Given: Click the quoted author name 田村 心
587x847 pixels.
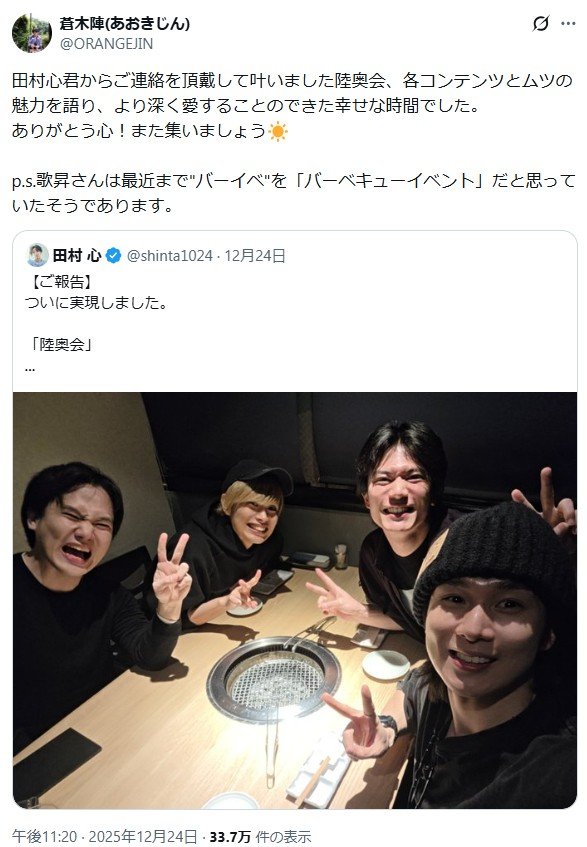Looking at the screenshot, I should (77, 256).
